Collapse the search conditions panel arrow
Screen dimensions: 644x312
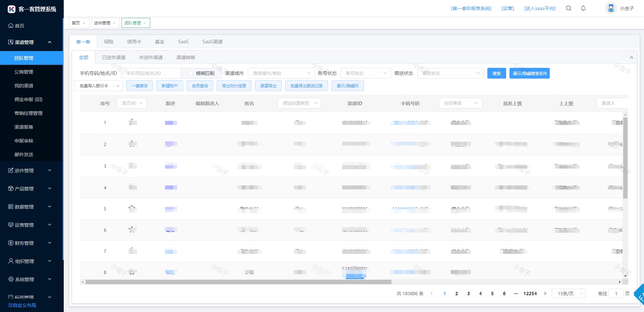[631, 57]
